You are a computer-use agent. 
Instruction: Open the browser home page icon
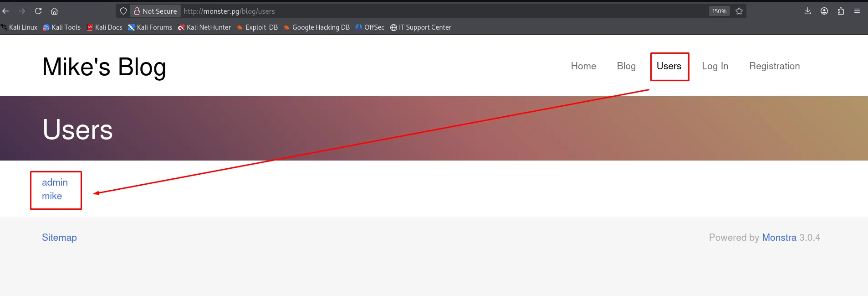[54, 11]
